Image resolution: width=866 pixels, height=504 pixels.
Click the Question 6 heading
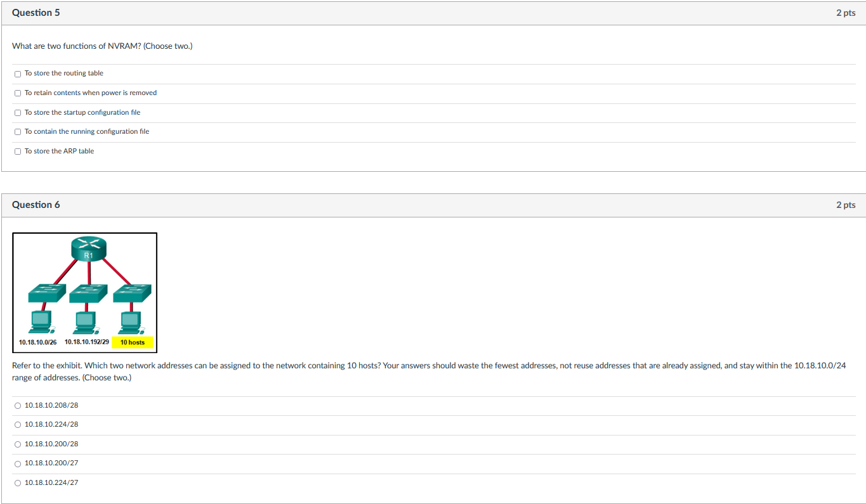pos(36,205)
